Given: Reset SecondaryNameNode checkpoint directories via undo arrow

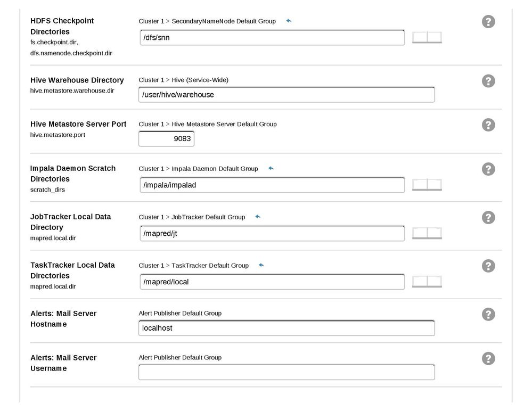Looking at the screenshot, I should click(288, 20).
